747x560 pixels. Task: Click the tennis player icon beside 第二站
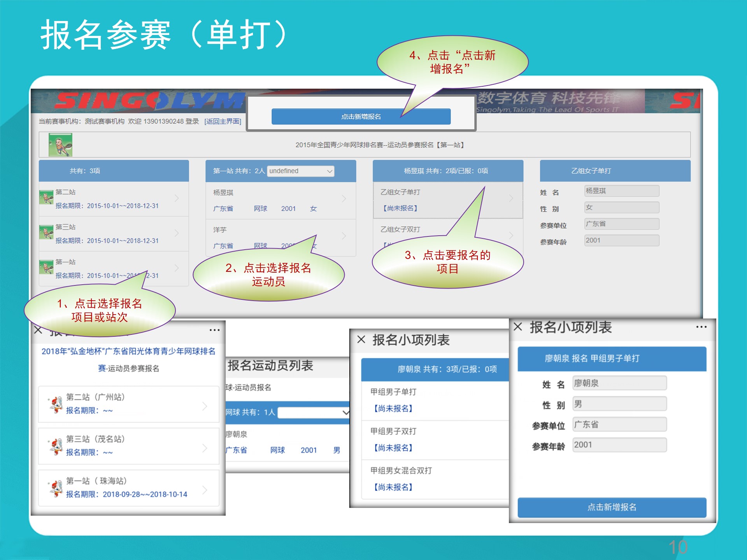(x=46, y=198)
